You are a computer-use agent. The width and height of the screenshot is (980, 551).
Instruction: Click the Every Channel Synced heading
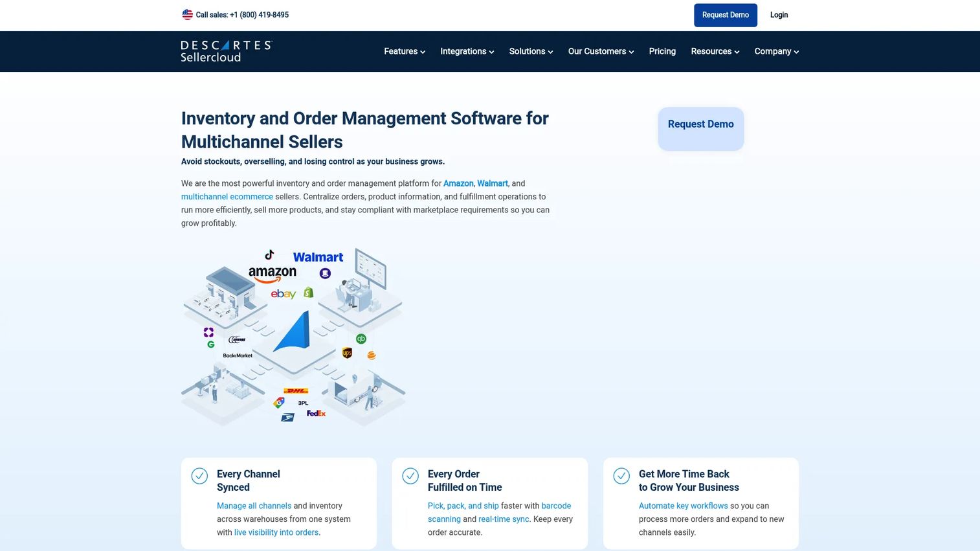pos(249,480)
